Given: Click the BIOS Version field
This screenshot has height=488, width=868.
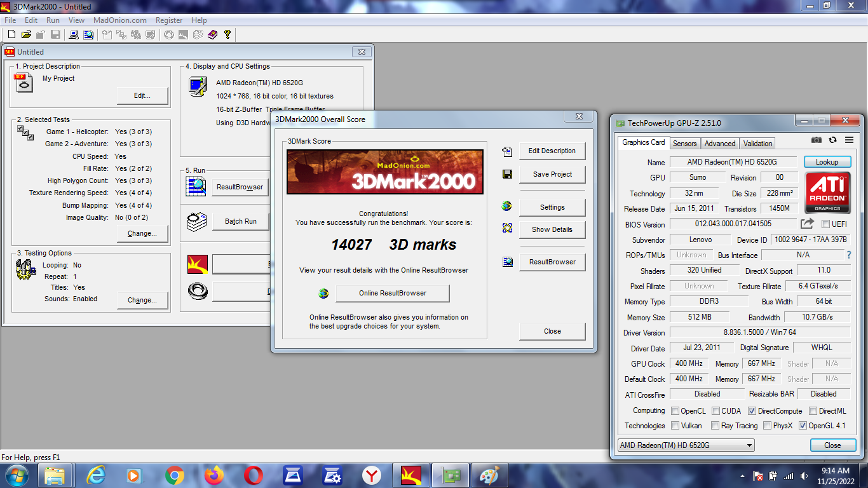Looking at the screenshot, I should 733,224.
